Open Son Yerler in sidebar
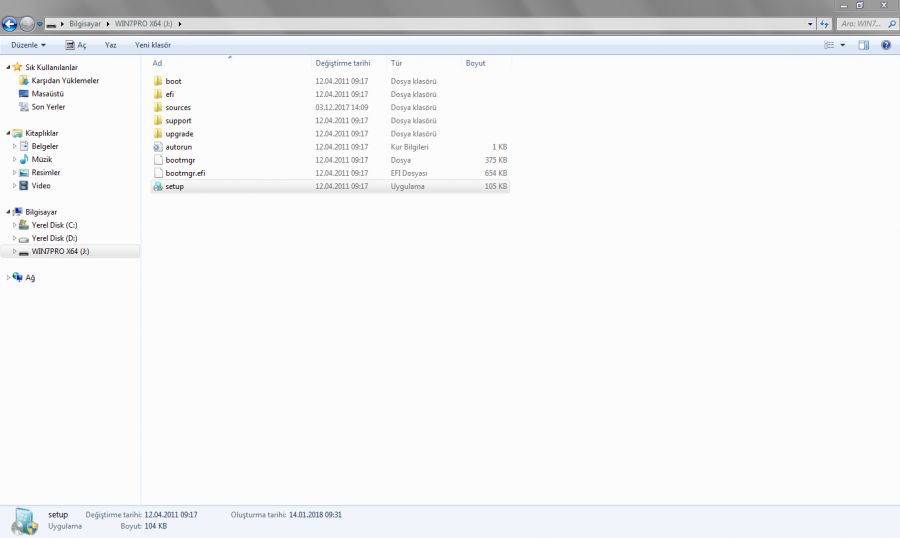Image resolution: width=900 pixels, height=538 pixels. pyautogui.click(x=48, y=107)
